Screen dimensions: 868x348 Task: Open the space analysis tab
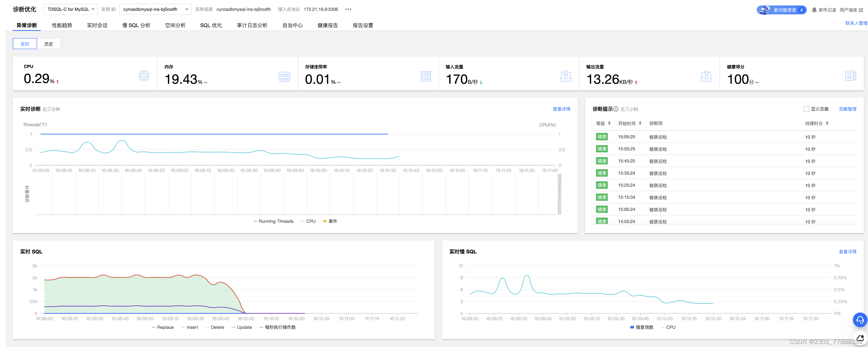coord(175,25)
